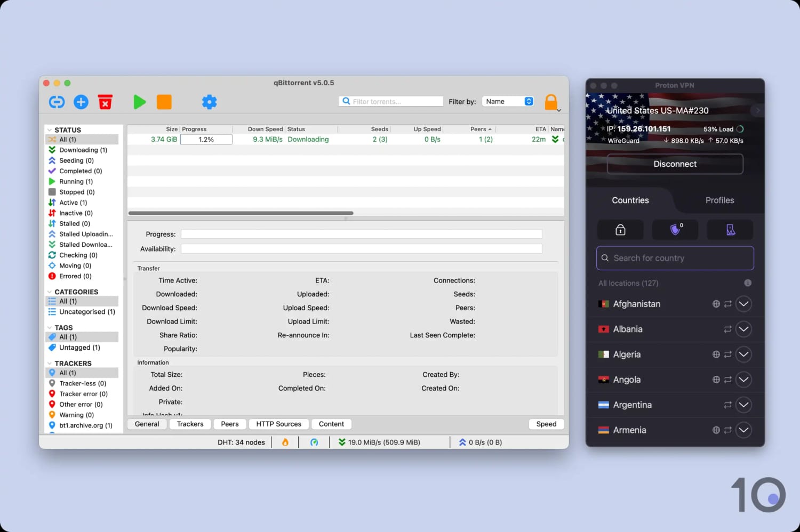This screenshot has width=800, height=532.
Task: Select the delete torrent icon
Action: point(105,102)
